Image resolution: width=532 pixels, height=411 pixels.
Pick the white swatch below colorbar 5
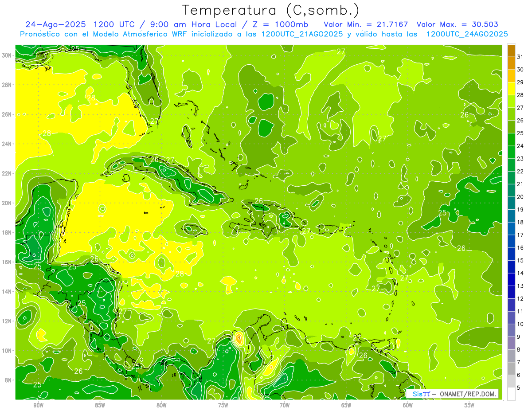tap(511, 394)
